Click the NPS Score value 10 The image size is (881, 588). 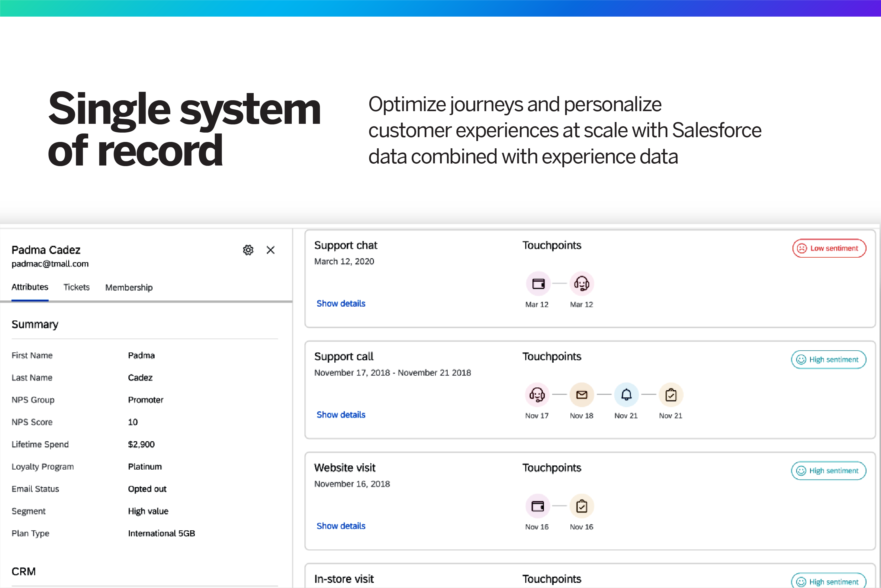133,422
